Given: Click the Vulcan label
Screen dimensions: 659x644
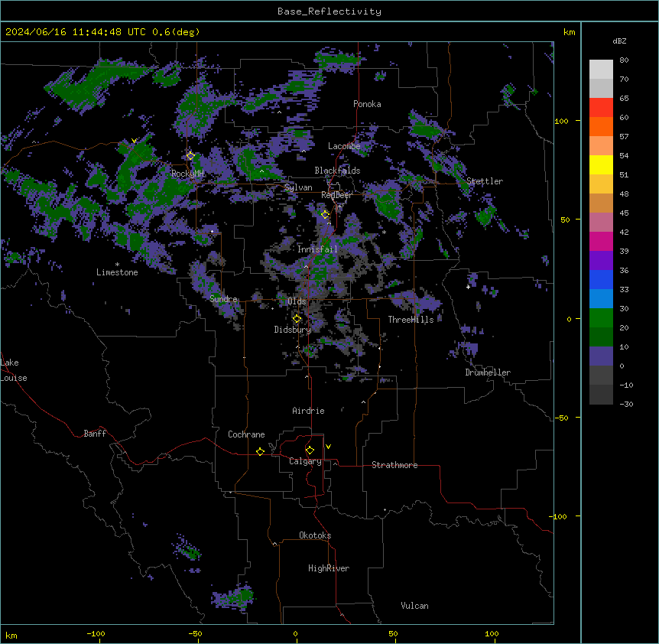Looking at the screenshot, I should [x=414, y=606].
